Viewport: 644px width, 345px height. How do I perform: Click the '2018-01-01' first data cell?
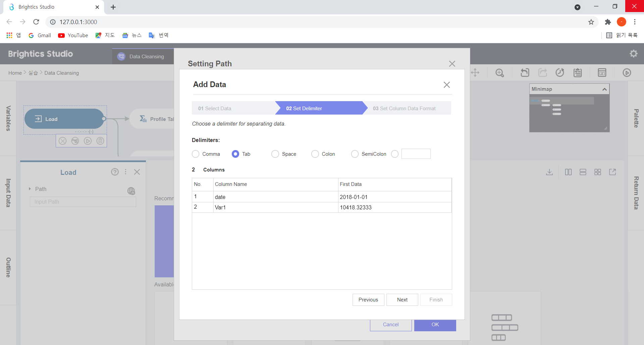click(395, 197)
